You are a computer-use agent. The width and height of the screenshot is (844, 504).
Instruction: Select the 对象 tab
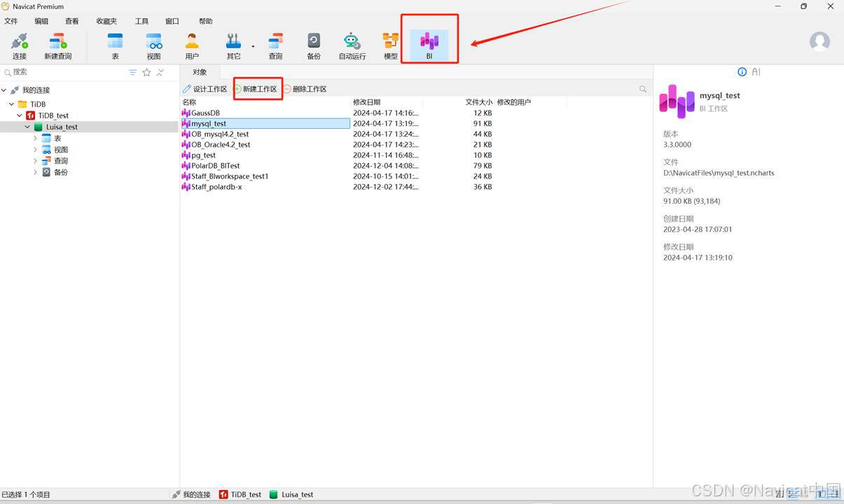click(200, 72)
